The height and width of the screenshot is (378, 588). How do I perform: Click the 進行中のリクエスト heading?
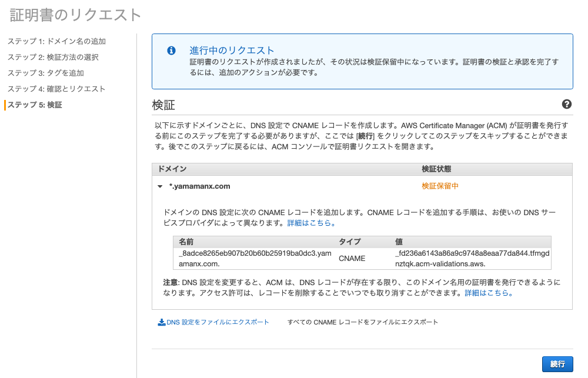[232, 50]
